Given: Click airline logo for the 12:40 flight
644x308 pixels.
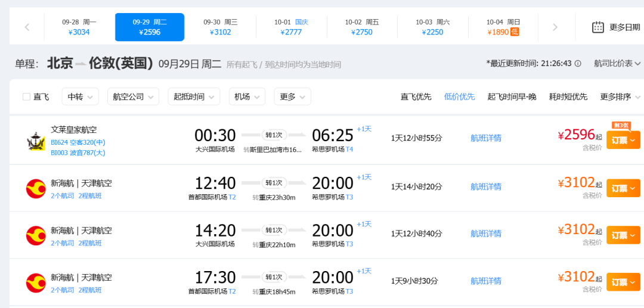Looking at the screenshot, I should click(36, 188).
